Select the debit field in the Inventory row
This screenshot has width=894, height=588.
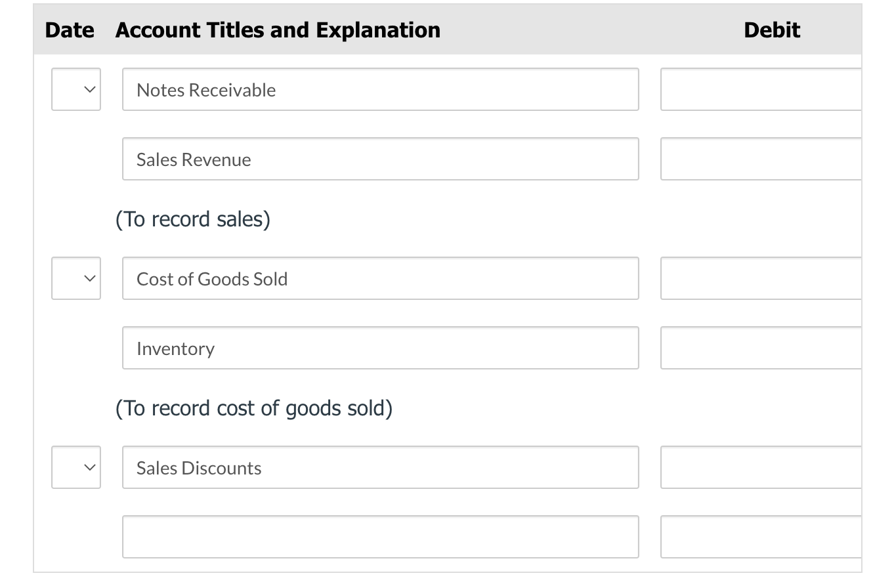click(x=760, y=348)
